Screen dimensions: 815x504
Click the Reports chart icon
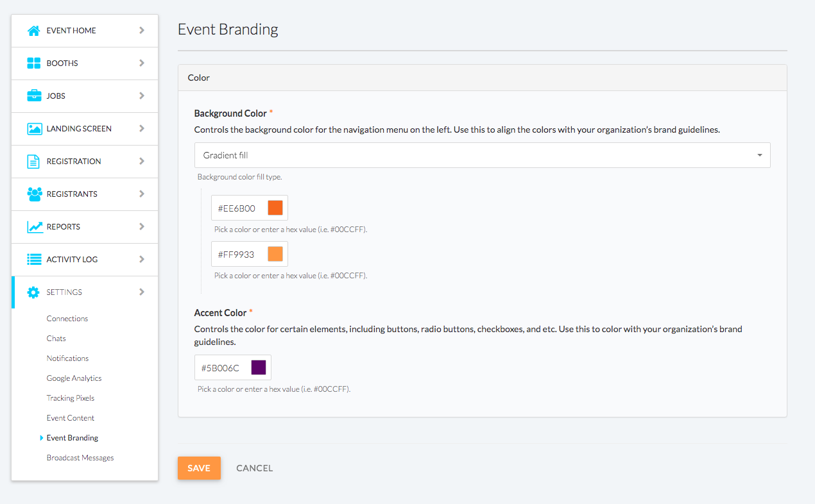point(34,227)
